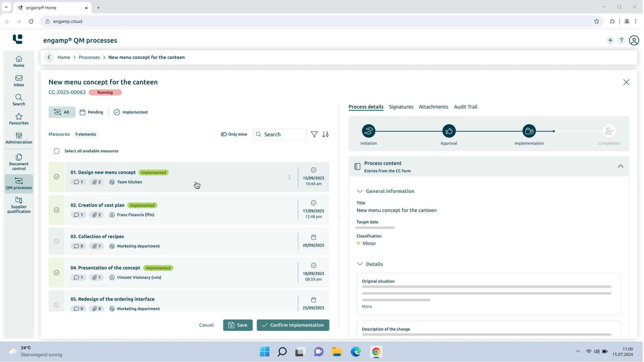
Task: Click the Initiation stage icon
Action: (x=369, y=131)
